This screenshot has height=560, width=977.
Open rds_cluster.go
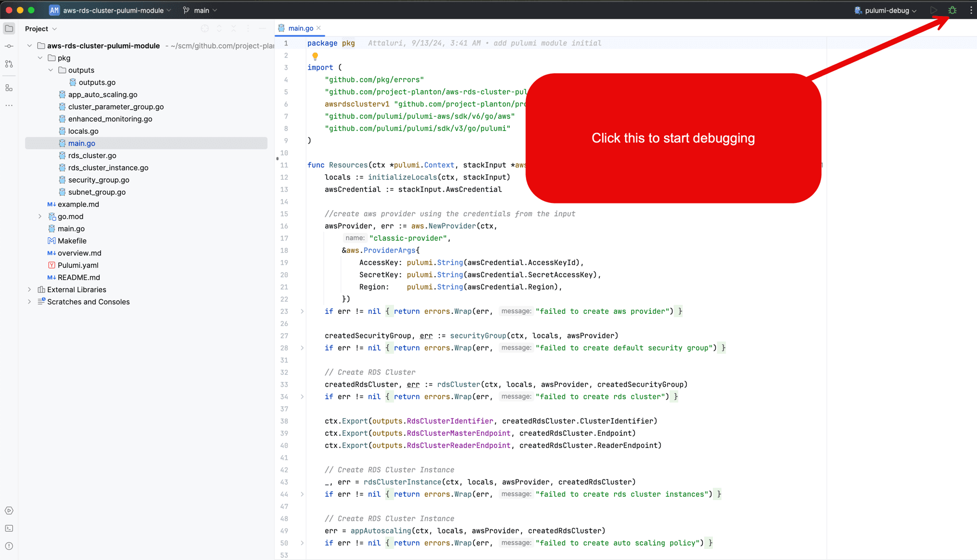[92, 156]
